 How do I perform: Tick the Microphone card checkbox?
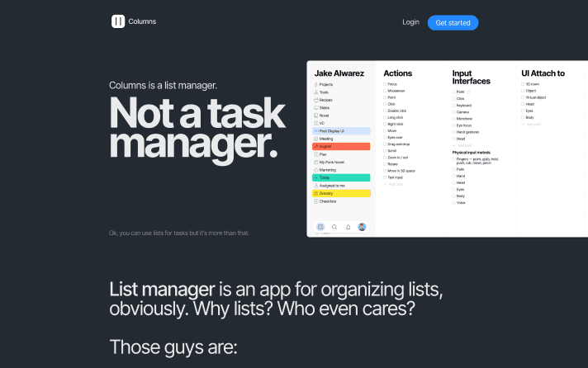point(453,119)
